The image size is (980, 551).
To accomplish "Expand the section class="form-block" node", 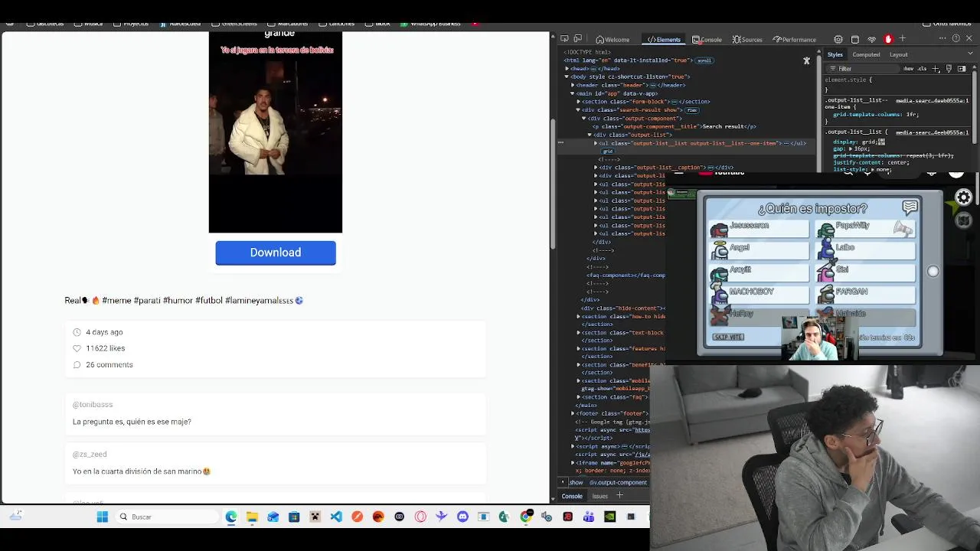I will pos(580,102).
